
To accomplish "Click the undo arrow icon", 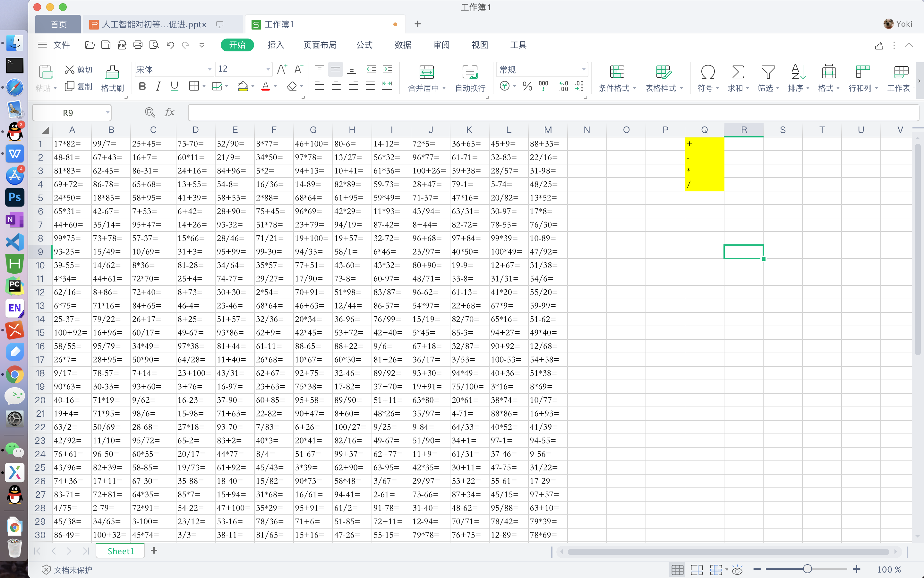I will tap(170, 45).
